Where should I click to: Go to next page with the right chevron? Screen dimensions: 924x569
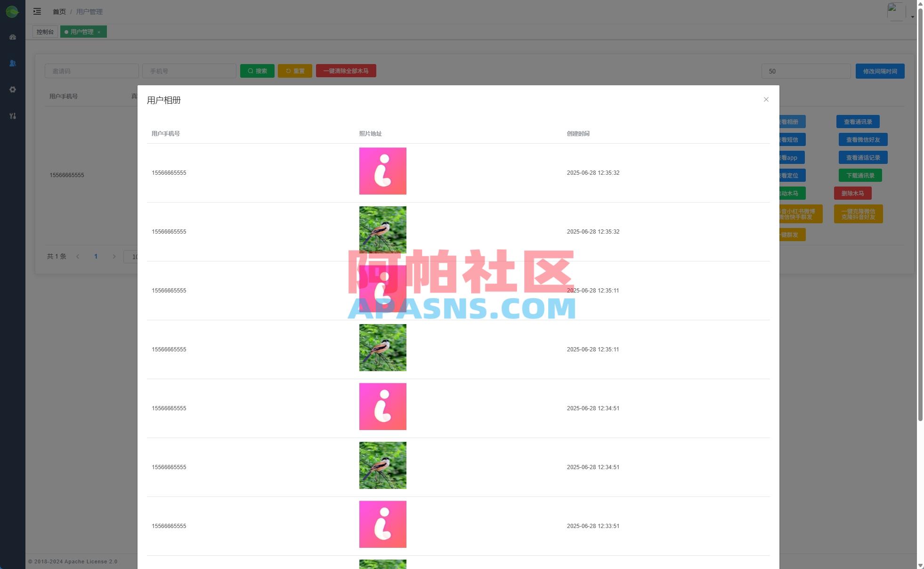pos(114,256)
